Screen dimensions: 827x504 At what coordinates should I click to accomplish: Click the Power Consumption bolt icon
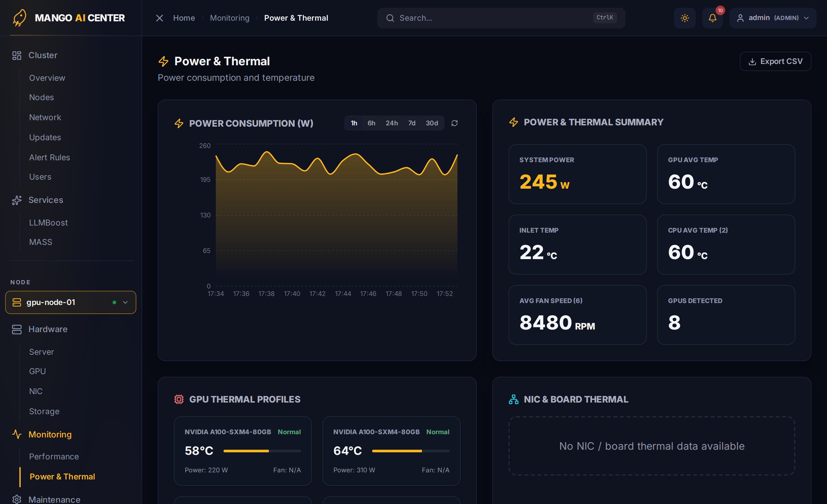(x=179, y=123)
